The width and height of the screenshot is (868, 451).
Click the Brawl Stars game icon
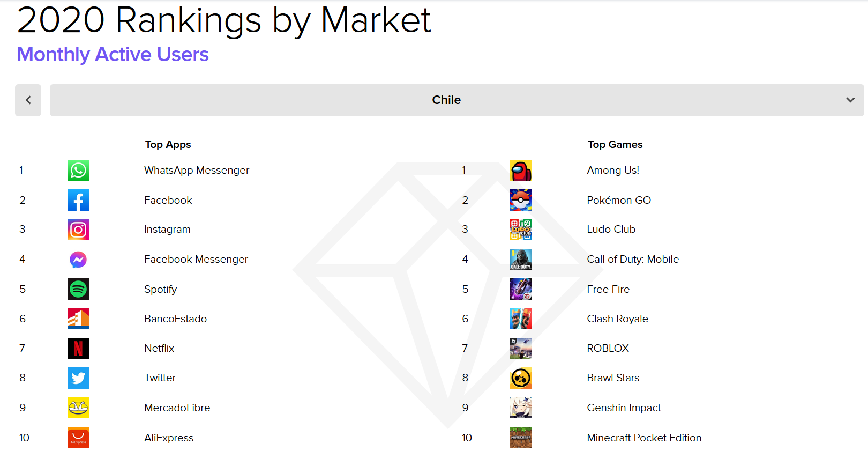pos(521,378)
